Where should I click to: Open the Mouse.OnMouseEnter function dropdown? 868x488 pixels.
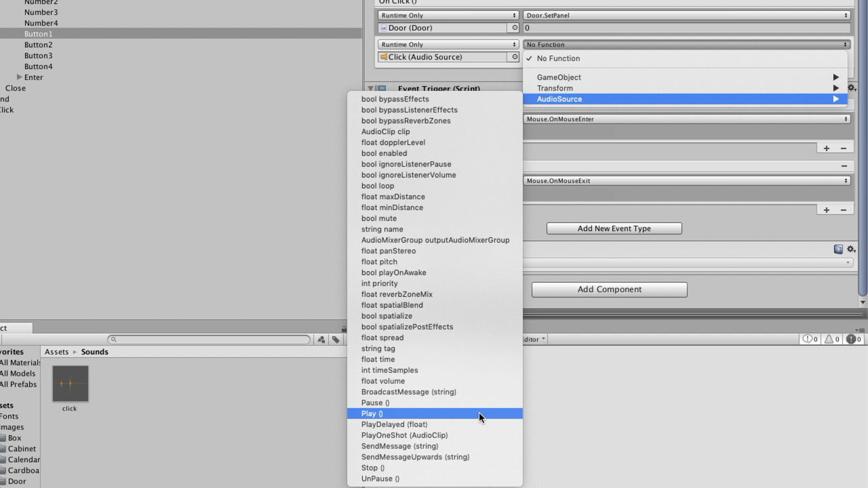[686, 119]
